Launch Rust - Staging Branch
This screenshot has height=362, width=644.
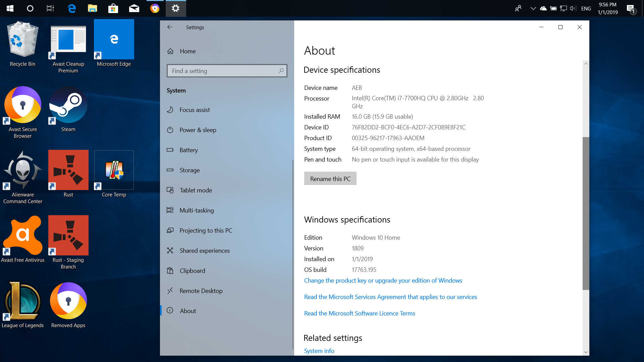(68, 235)
